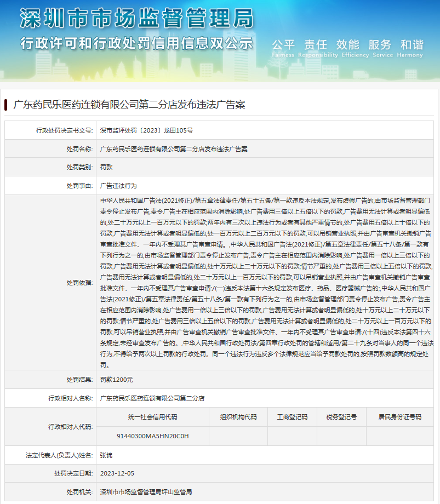The height and width of the screenshot is (504, 440).
Task: Click the 行政相对人名称 label
Action: point(70,399)
